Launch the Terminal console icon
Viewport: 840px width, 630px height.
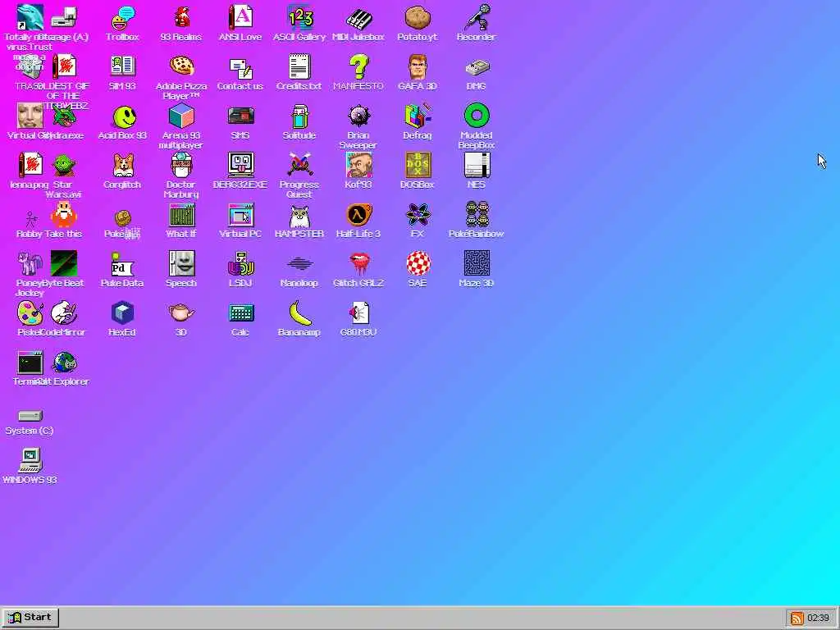pos(30,362)
